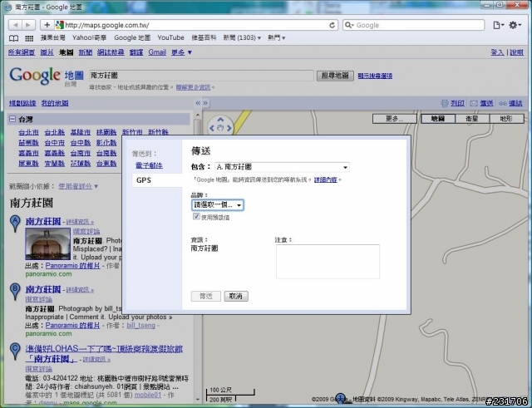532x408 pixels.
Task: Add bookmark with the plus button
Action: point(47,25)
